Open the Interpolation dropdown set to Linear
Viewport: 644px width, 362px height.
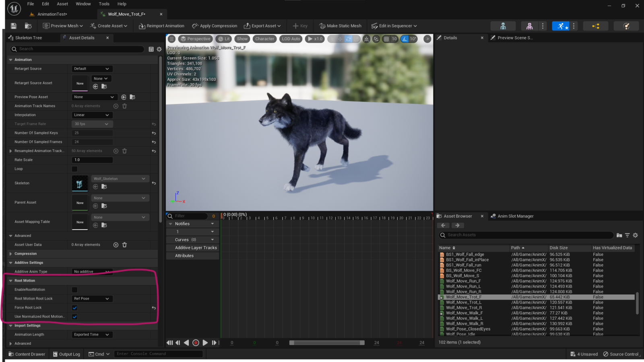[x=92, y=115]
